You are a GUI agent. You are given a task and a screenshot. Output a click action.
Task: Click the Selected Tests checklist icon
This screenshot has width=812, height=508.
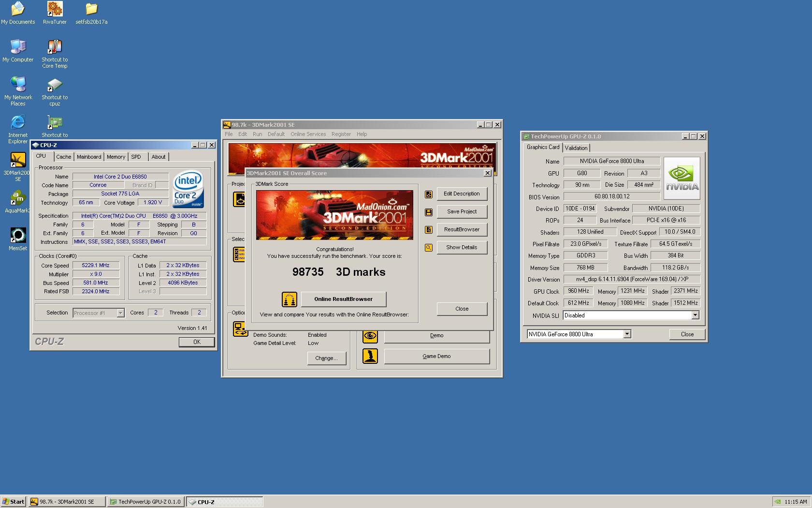click(x=239, y=254)
